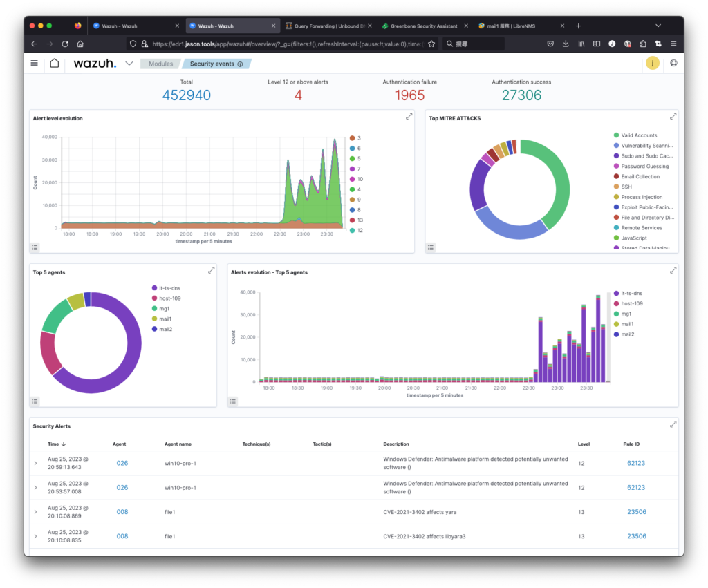Go to the Wazuh home icon
The image size is (708, 588).
tap(54, 63)
